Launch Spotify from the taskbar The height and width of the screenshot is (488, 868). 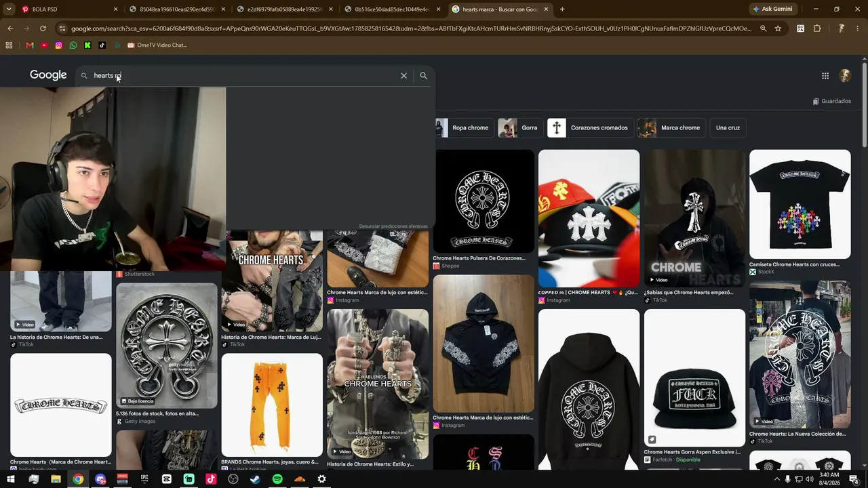tap(277, 479)
